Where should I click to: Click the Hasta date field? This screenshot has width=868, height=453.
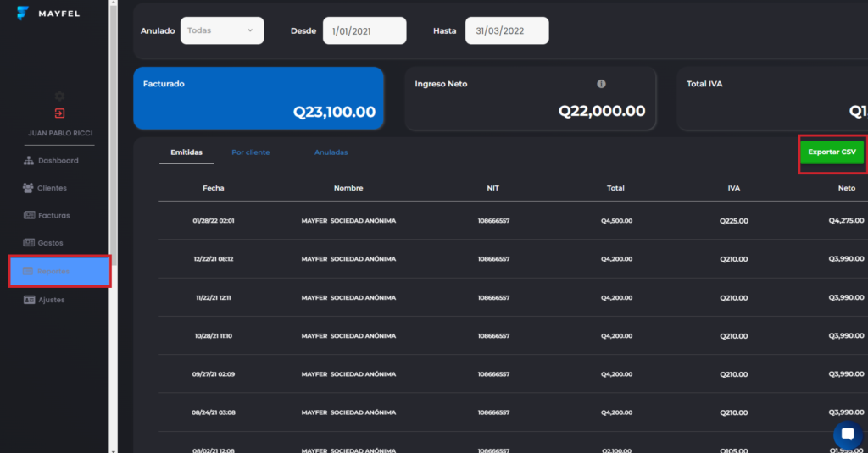pyautogui.click(x=507, y=30)
